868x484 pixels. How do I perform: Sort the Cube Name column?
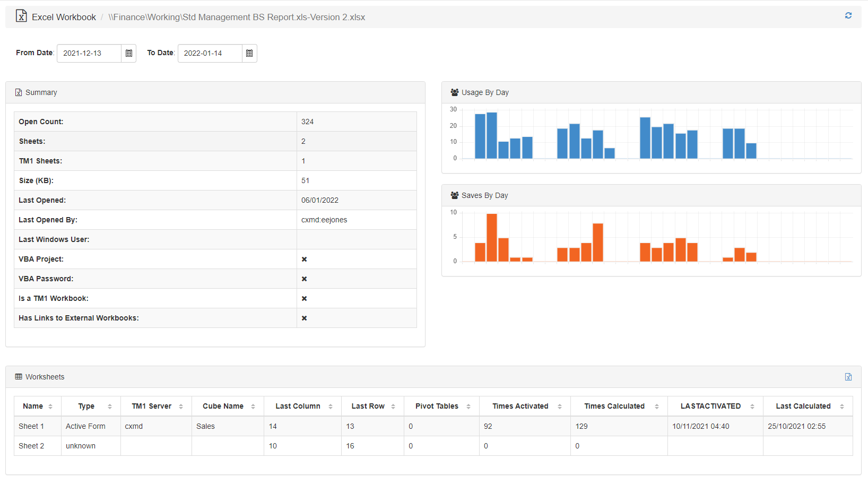click(x=253, y=406)
